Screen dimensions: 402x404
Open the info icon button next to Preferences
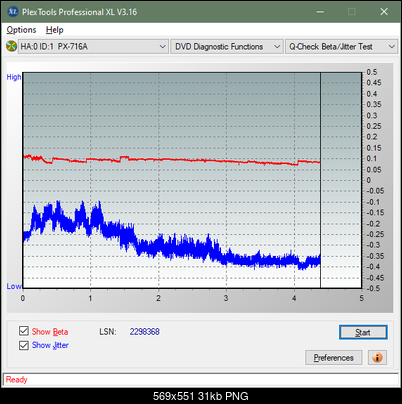pyautogui.click(x=377, y=358)
